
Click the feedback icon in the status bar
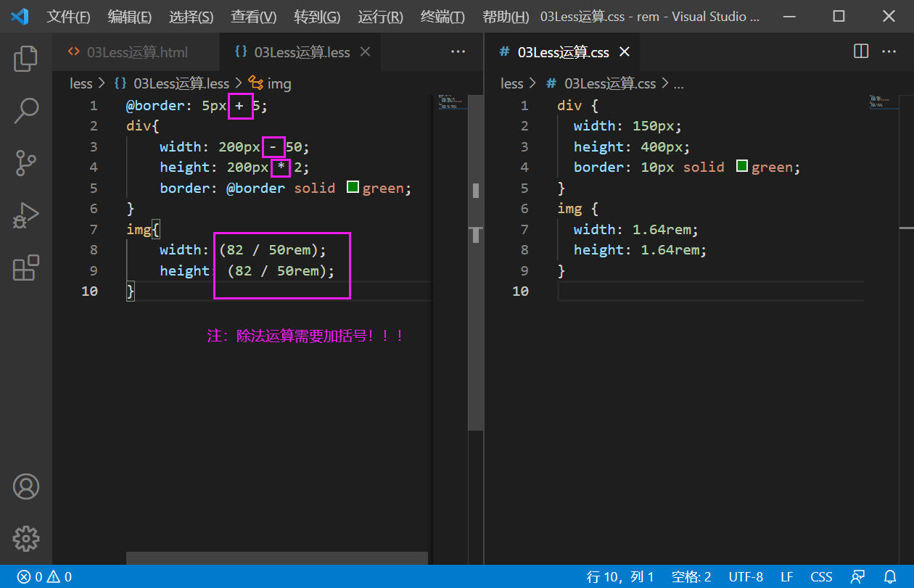click(x=858, y=576)
